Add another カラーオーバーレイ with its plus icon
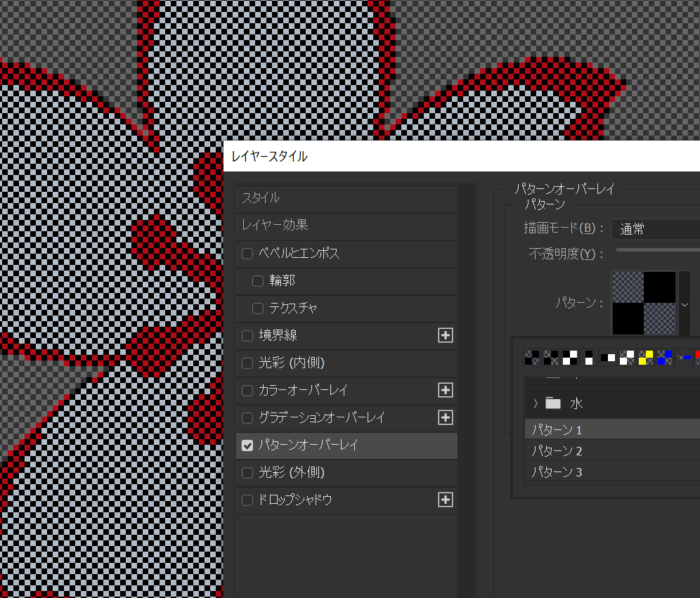This screenshot has width=700, height=598. click(x=445, y=390)
